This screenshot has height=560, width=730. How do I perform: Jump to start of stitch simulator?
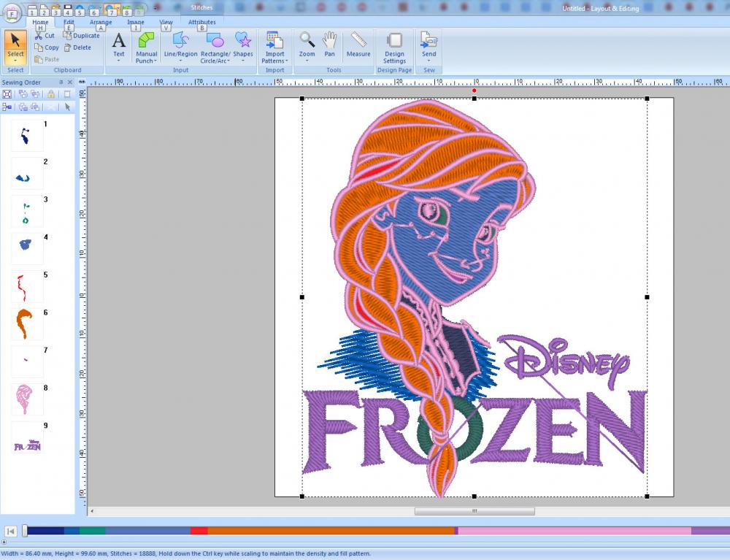pyautogui.click(x=11, y=531)
